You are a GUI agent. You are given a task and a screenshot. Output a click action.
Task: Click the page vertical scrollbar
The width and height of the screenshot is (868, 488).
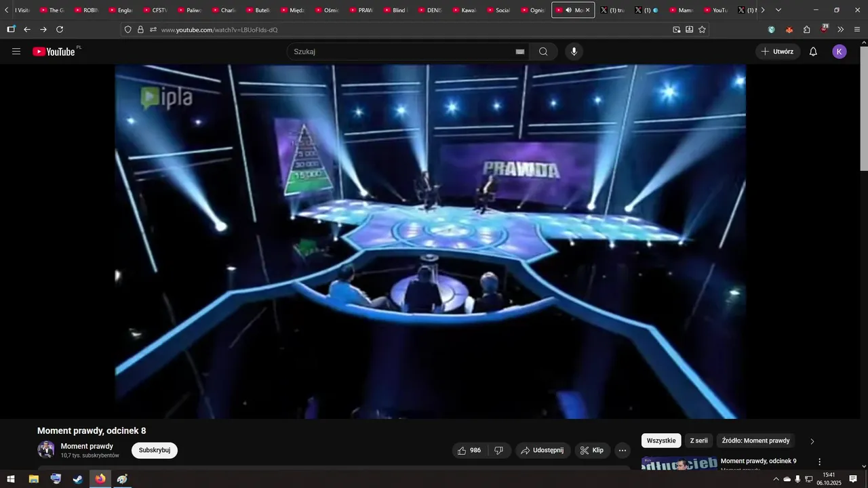[863, 108]
